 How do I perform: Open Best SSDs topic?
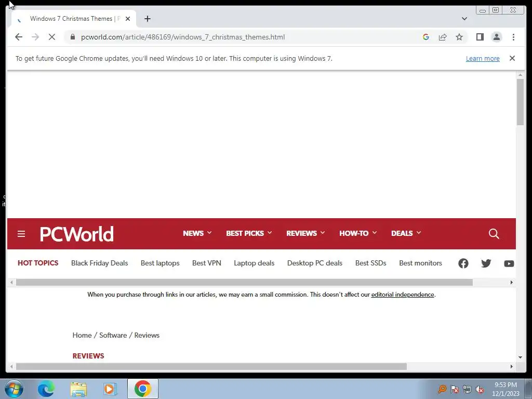pyautogui.click(x=371, y=263)
